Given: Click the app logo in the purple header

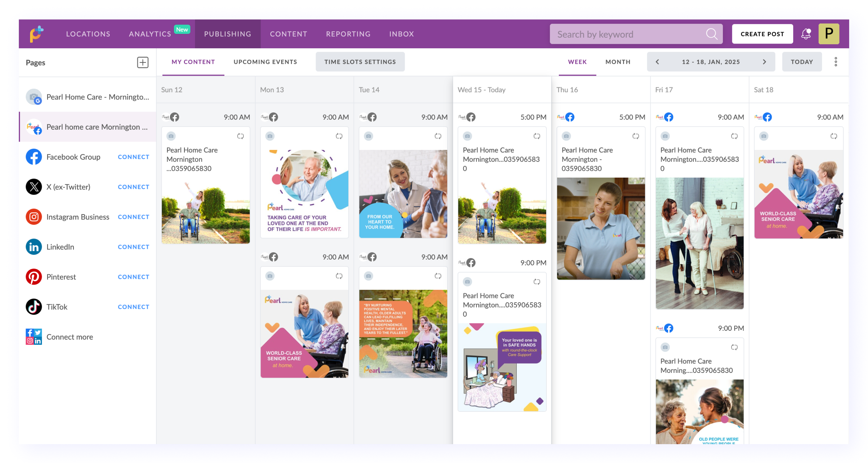Looking at the screenshot, I should pyautogui.click(x=37, y=34).
